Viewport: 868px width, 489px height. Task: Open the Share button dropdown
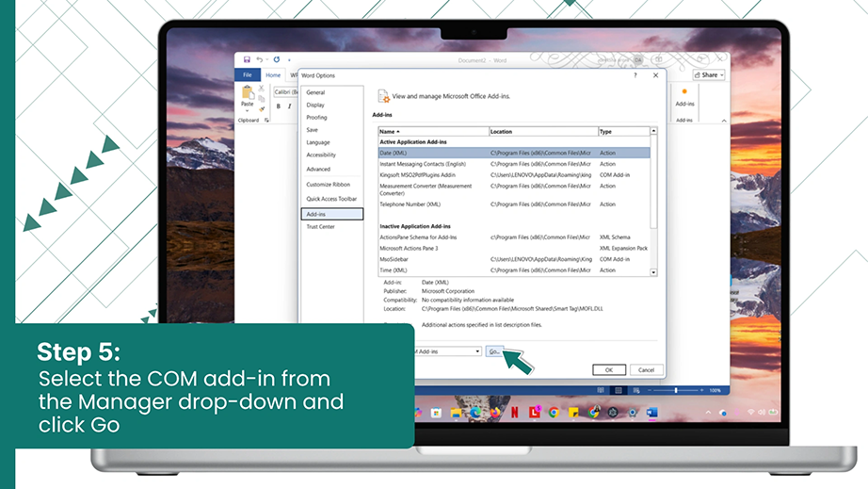pos(722,74)
